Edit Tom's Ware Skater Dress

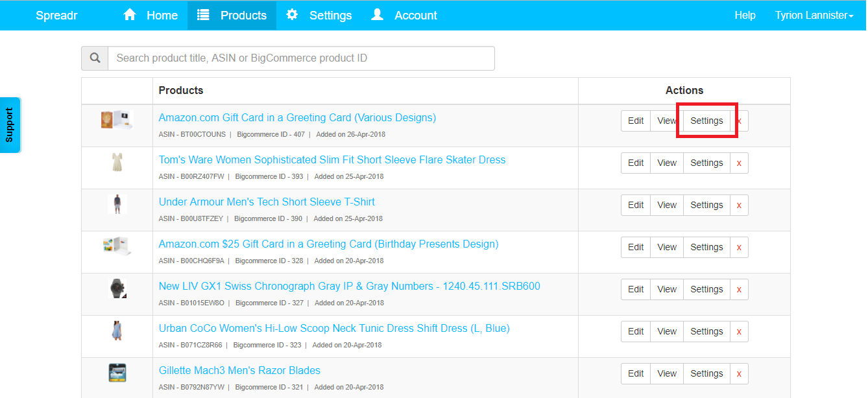click(x=636, y=163)
